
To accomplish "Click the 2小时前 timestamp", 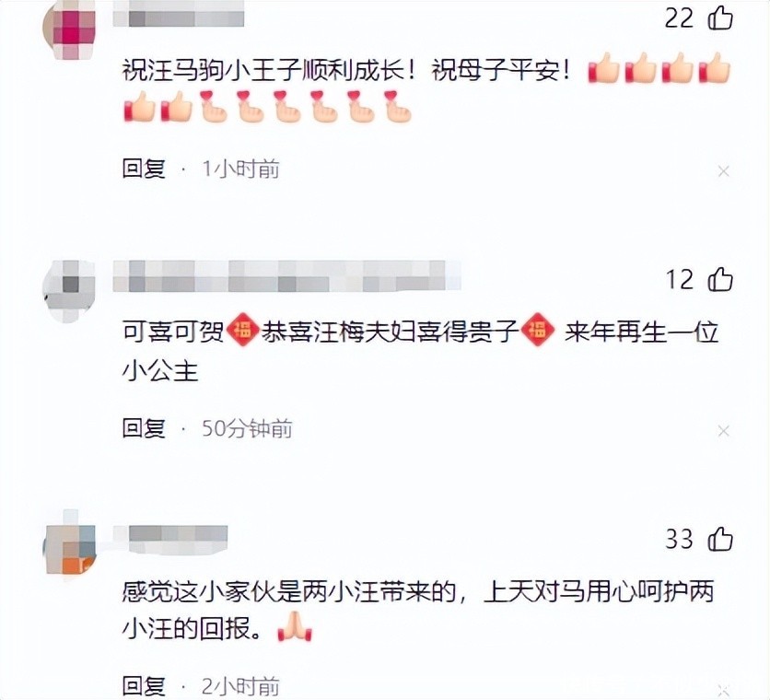I will coord(240,686).
